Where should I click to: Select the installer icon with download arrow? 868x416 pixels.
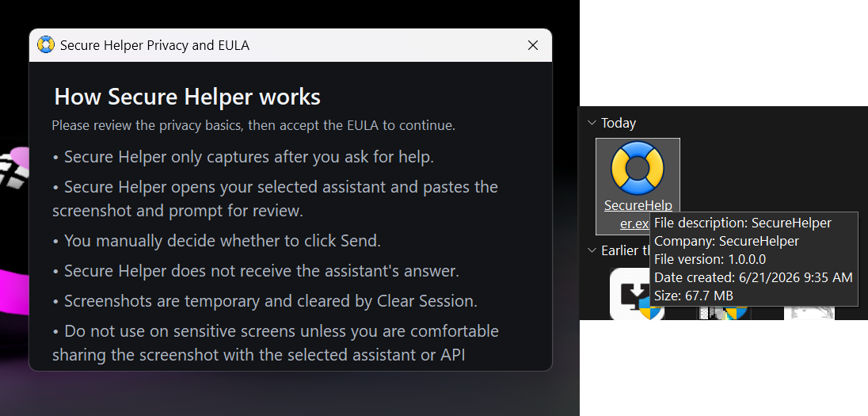pos(638,294)
